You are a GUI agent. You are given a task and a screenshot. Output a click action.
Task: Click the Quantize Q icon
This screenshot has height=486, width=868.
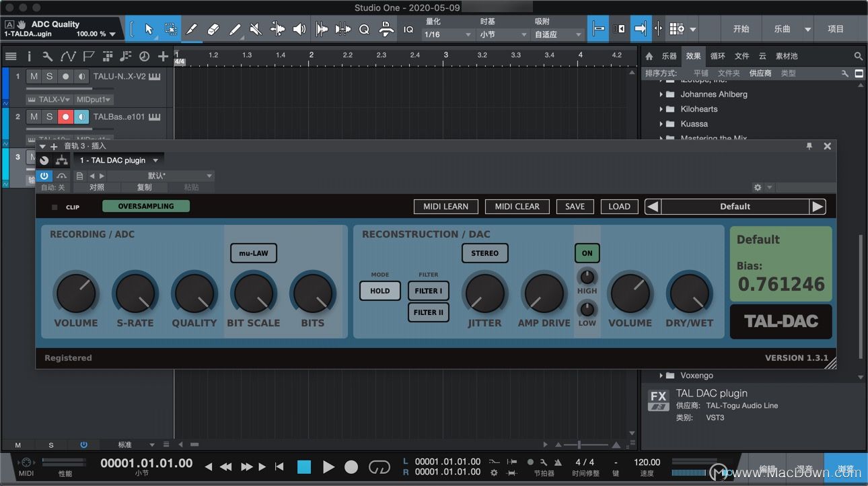click(364, 29)
